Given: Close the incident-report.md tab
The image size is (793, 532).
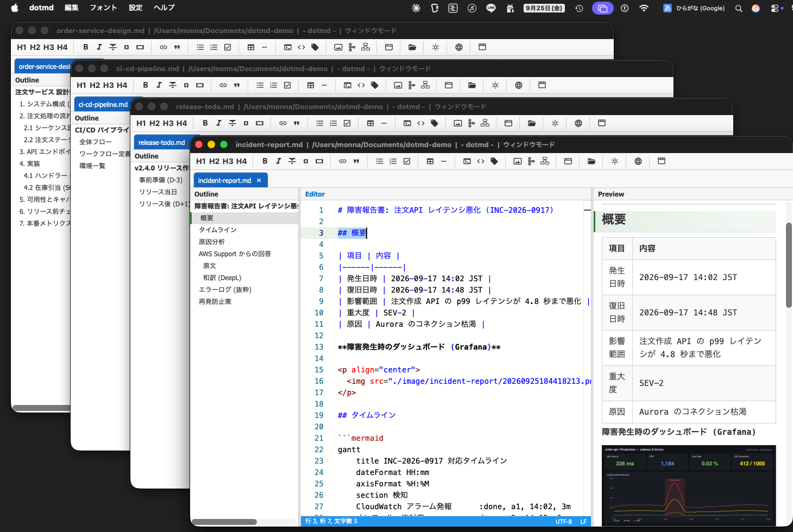Looking at the screenshot, I should [x=259, y=180].
